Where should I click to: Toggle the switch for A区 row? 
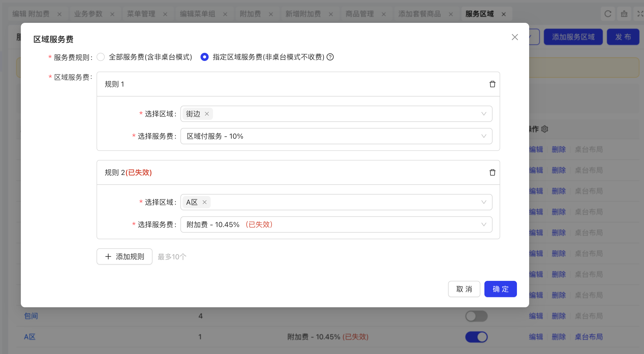click(476, 337)
